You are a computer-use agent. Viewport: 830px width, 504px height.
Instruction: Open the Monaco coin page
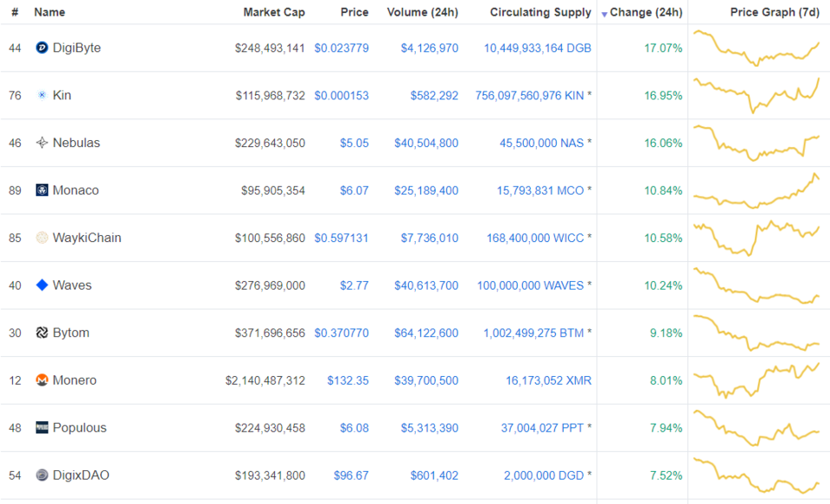pyautogui.click(x=76, y=190)
